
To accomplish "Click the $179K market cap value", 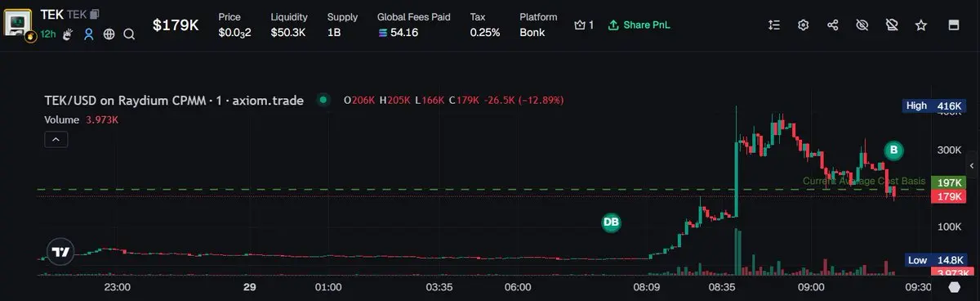I will pos(176,25).
